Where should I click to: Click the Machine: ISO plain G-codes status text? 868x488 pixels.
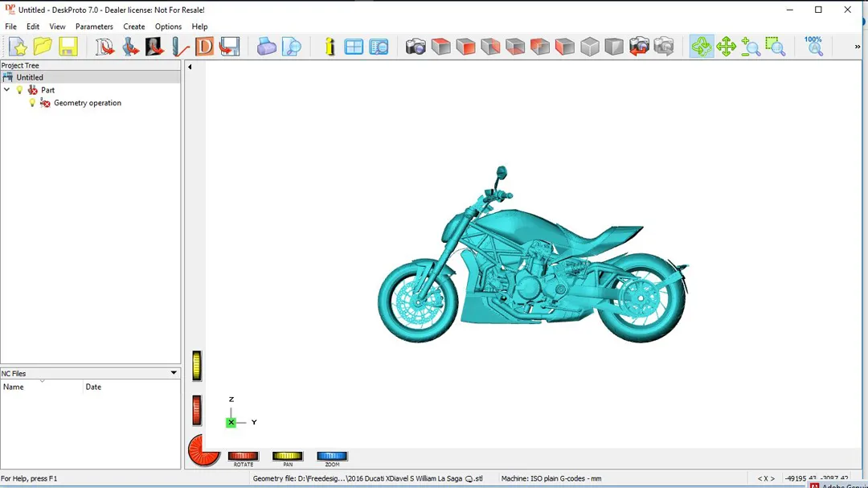point(551,478)
